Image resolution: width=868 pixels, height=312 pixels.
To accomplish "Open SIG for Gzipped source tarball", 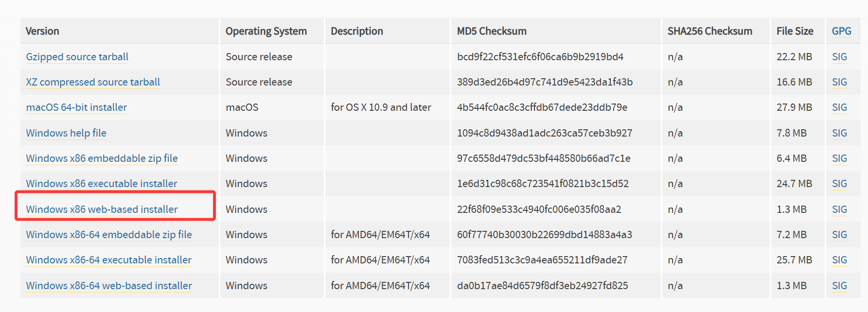I will pyautogui.click(x=839, y=57).
